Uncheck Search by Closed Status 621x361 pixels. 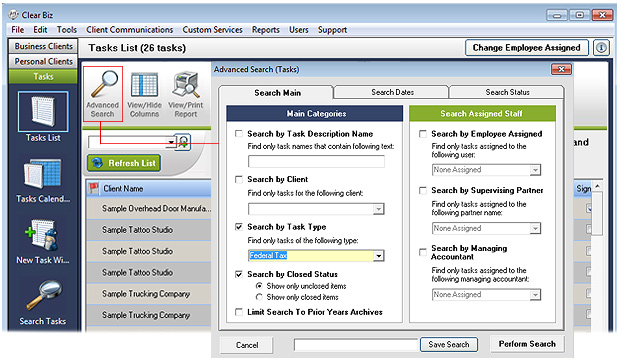(x=239, y=274)
